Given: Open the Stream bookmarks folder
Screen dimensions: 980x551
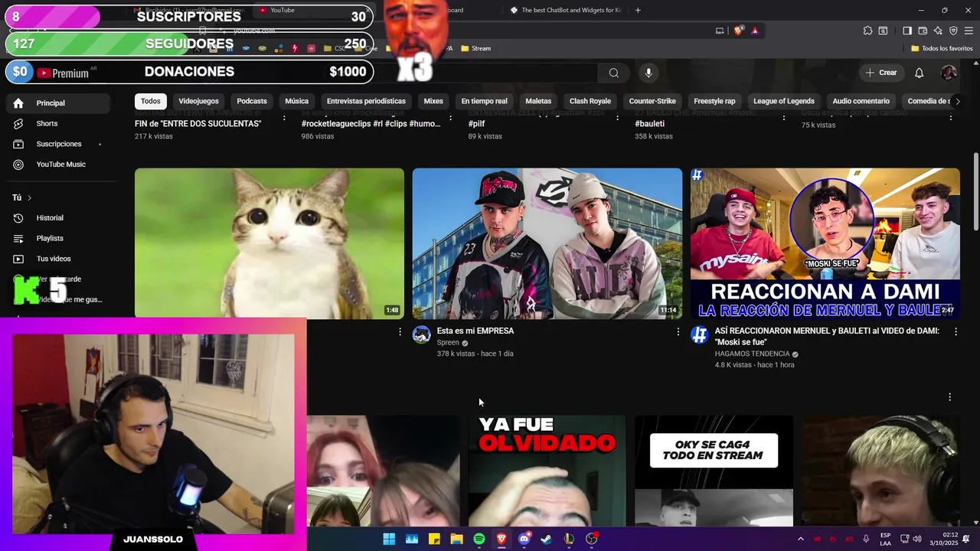Looking at the screenshot, I should click(x=475, y=48).
